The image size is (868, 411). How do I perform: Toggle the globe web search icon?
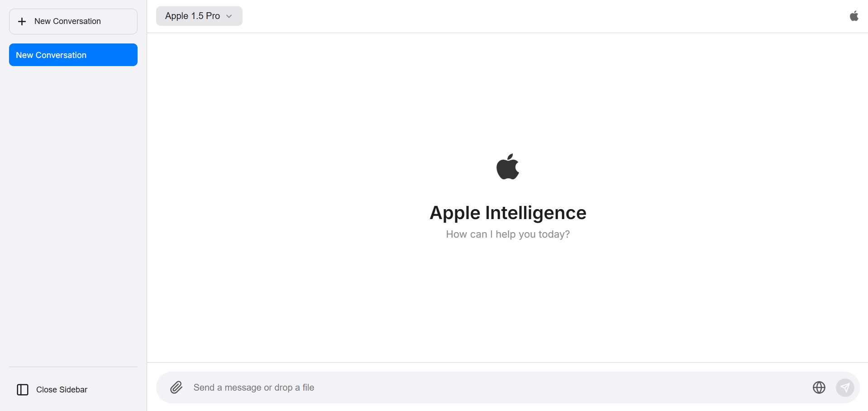point(819,387)
